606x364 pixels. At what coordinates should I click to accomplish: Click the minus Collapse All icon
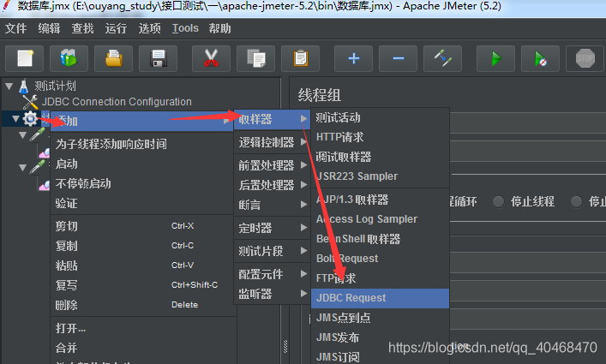click(398, 59)
